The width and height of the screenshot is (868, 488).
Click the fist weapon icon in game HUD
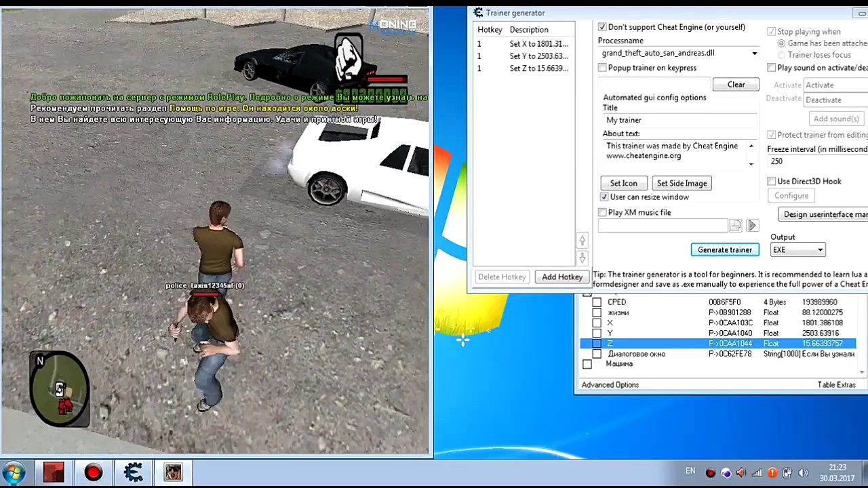point(349,58)
